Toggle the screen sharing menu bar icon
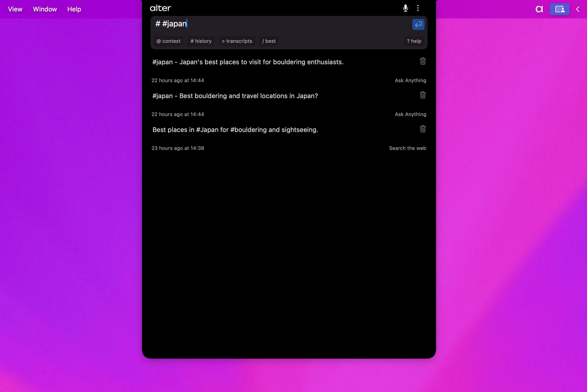This screenshot has width=587, height=392. coord(559,9)
